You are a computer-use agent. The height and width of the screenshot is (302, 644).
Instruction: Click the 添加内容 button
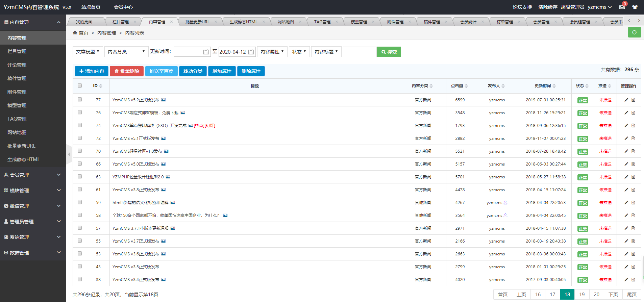(x=92, y=71)
